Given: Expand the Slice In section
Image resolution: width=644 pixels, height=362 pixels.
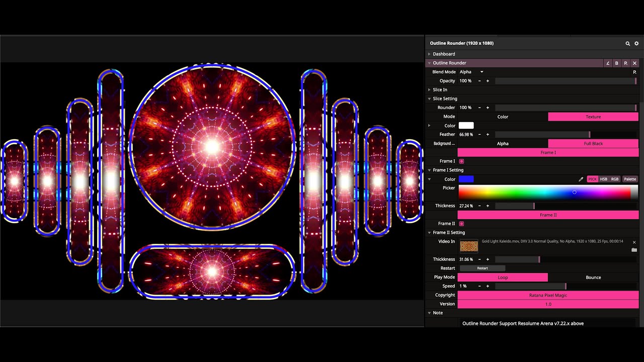Looking at the screenshot, I should point(429,90).
